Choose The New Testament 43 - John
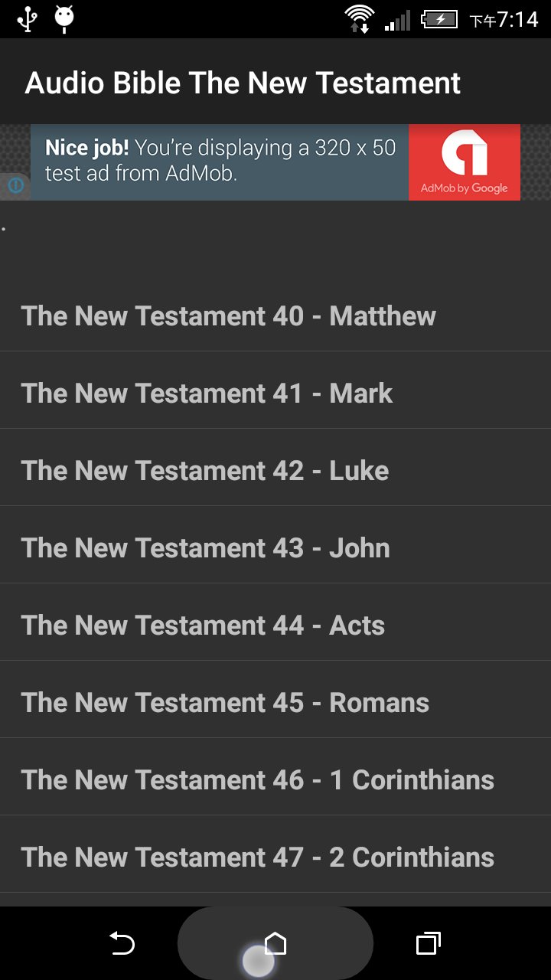Viewport: 551px width, 980px height. [205, 548]
